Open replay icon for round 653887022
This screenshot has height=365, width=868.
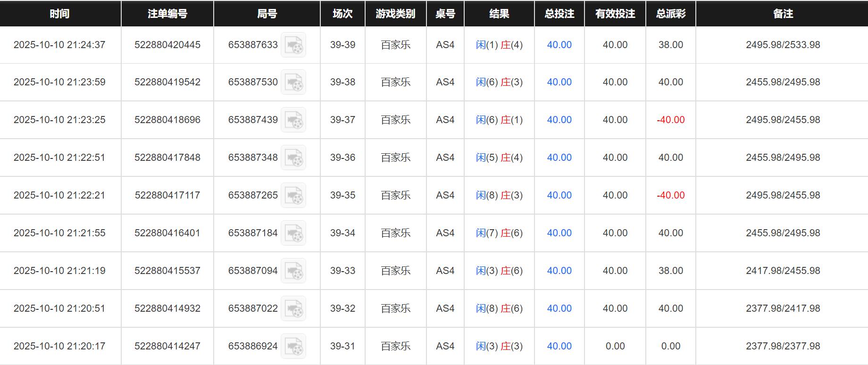tap(293, 308)
